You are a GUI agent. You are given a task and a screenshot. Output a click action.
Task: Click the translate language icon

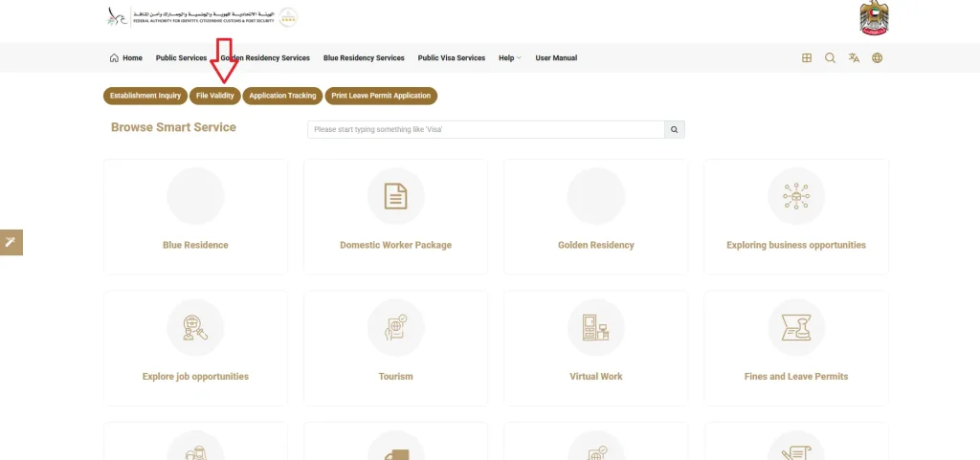854,58
